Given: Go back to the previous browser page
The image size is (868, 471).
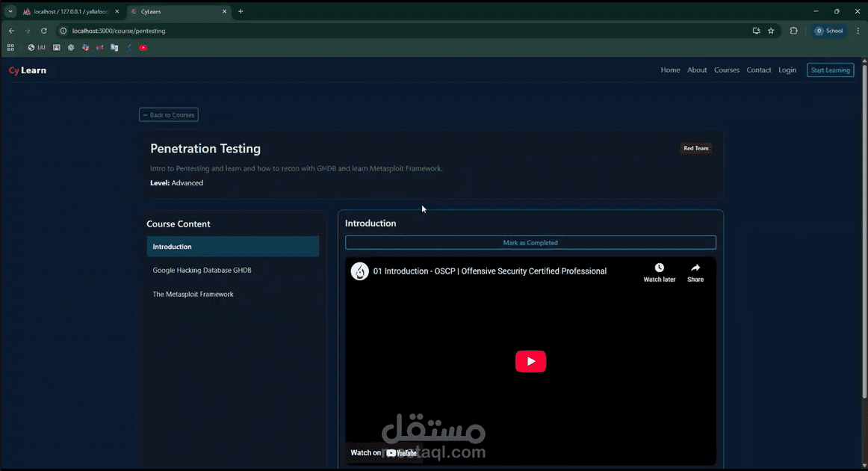Looking at the screenshot, I should (11, 31).
